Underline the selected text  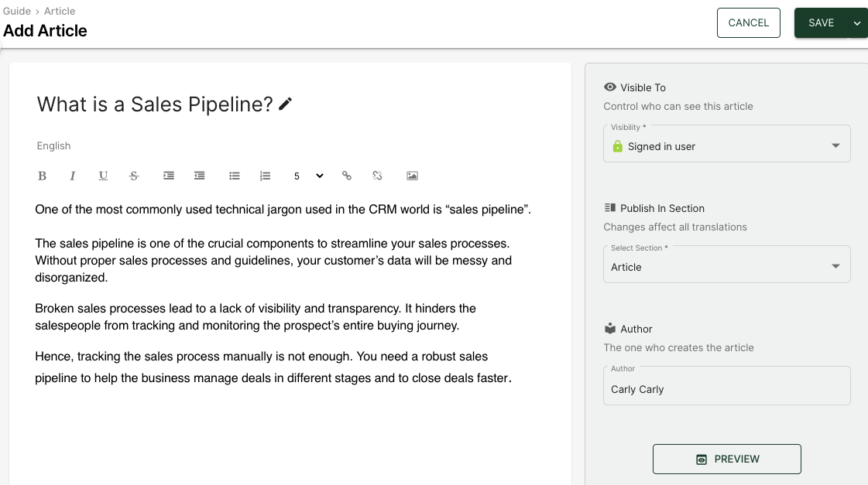click(103, 176)
